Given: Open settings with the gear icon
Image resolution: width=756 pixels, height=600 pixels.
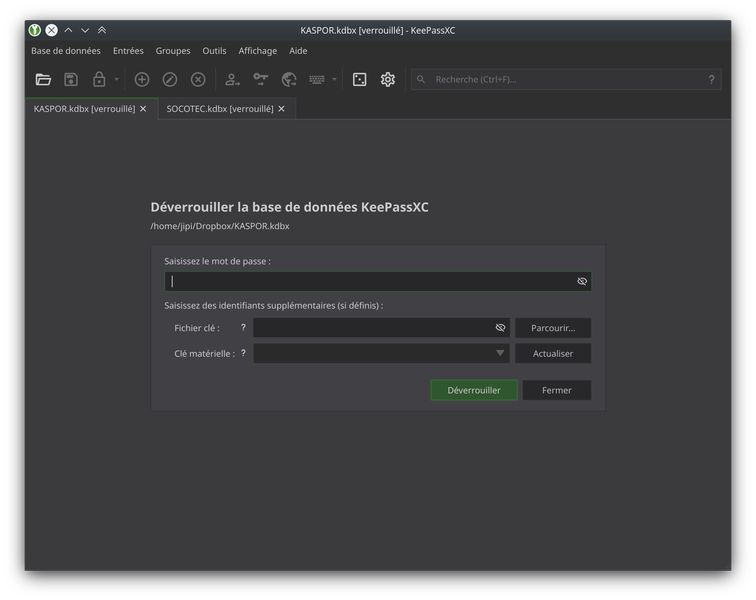Looking at the screenshot, I should [x=388, y=80].
